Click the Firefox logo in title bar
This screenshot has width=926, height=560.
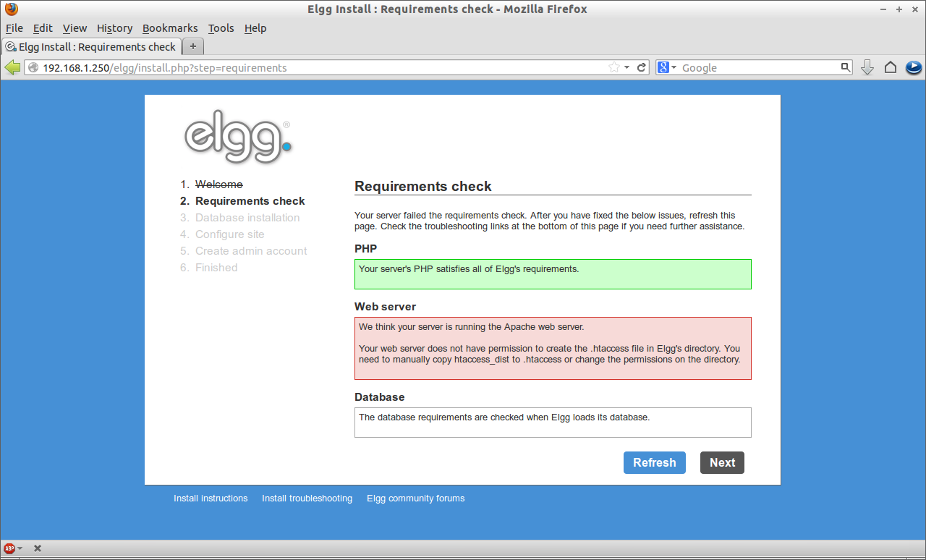pyautogui.click(x=12, y=9)
